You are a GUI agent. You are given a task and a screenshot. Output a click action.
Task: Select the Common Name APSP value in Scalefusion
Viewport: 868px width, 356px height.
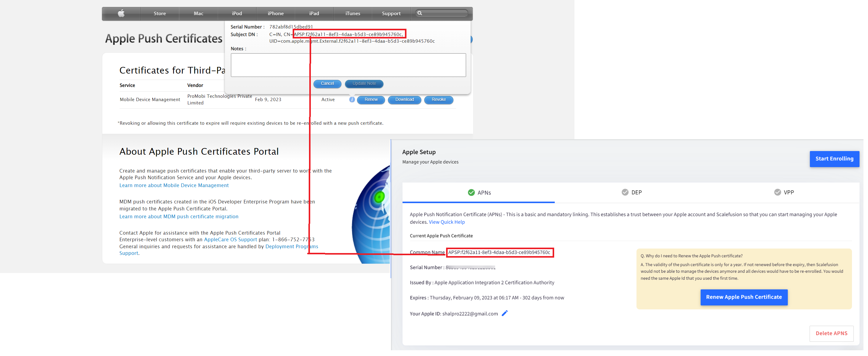(499, 252)
